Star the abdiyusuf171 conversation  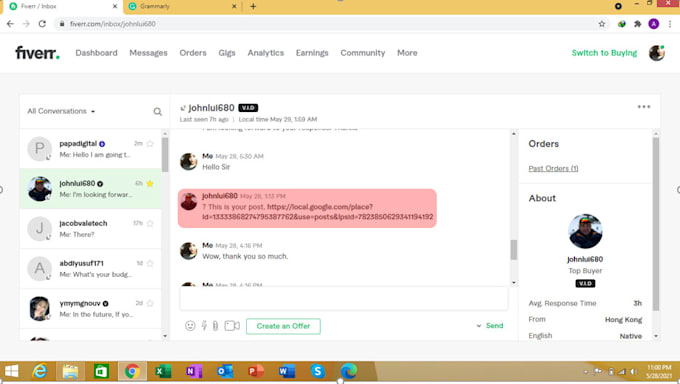pyautogui.click(x=150, y=263)
